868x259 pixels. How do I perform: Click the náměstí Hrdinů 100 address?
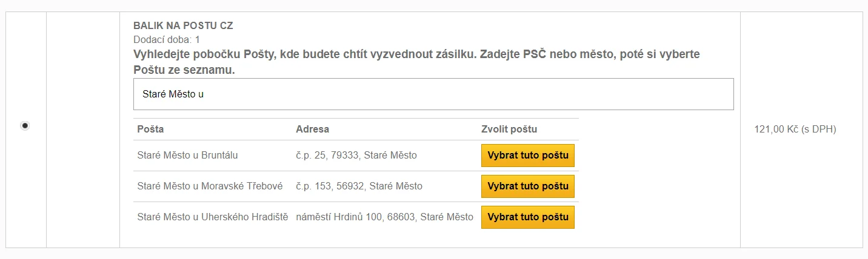384,217
